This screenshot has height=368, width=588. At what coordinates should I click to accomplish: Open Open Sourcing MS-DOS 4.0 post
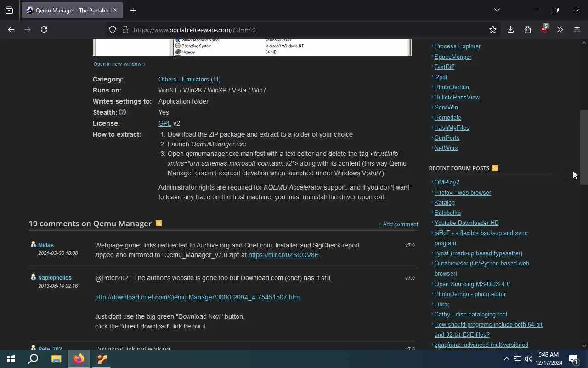[x=472, y=284]
